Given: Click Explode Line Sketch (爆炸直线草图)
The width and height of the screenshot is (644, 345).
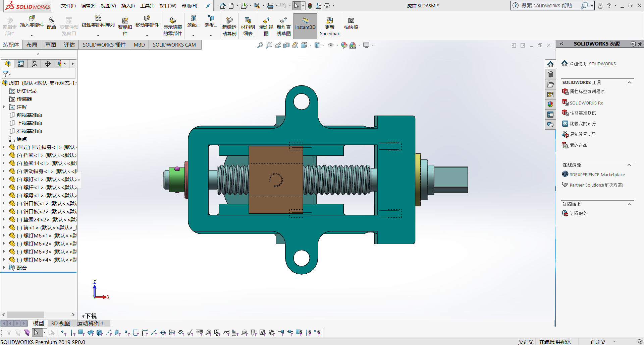Looking at the screenshot, I should point(283,26).
